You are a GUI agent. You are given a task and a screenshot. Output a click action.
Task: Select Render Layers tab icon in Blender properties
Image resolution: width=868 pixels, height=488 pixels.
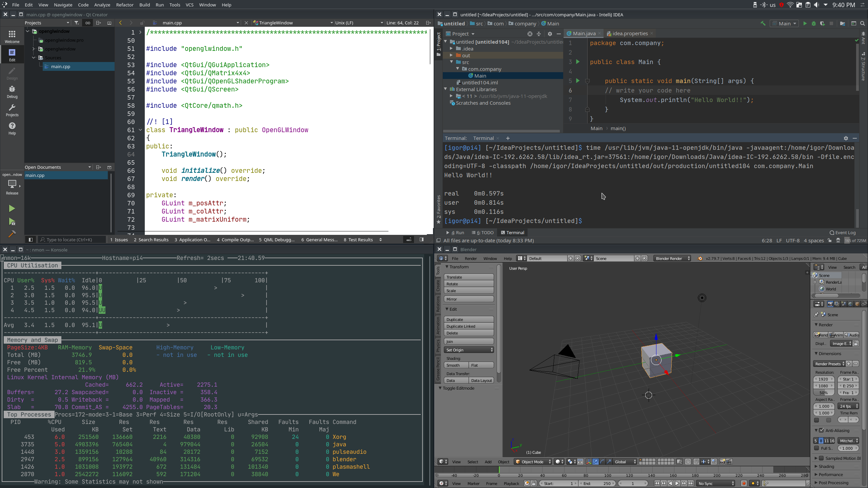(x=837, y=304)
